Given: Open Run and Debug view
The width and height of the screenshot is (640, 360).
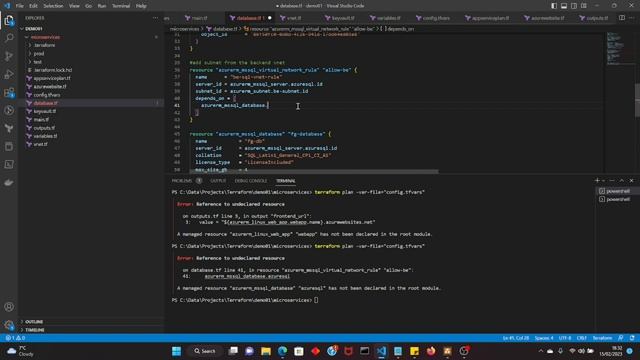Looking at the screenshot, I should click(x=9, y=74).
